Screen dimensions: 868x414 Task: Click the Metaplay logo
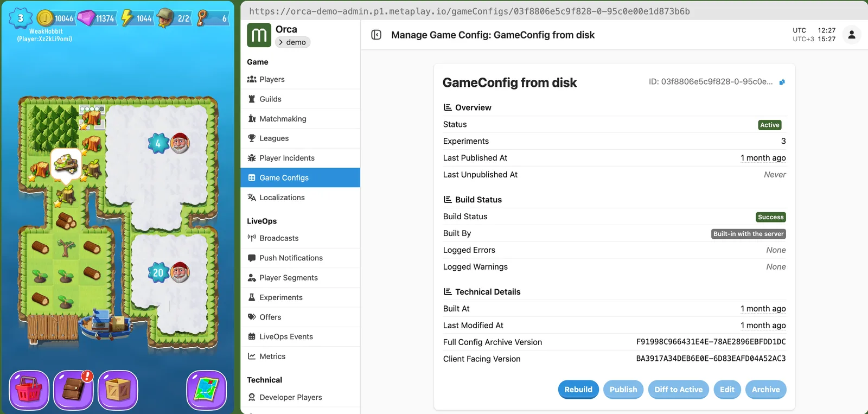[x=259, y=35]
